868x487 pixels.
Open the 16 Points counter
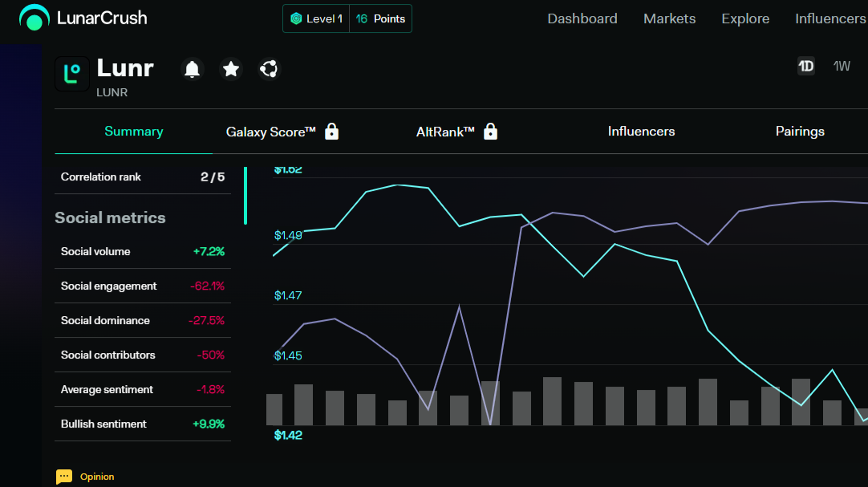click(x=381, y=18)
